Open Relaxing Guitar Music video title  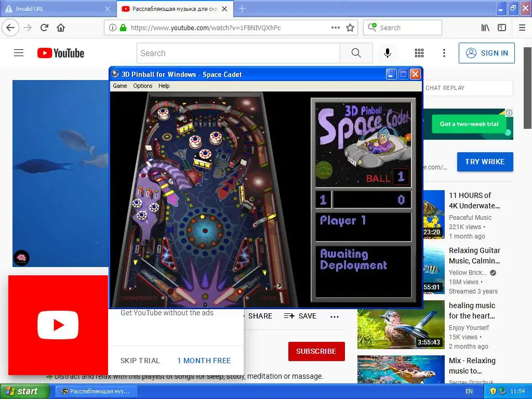474,256
